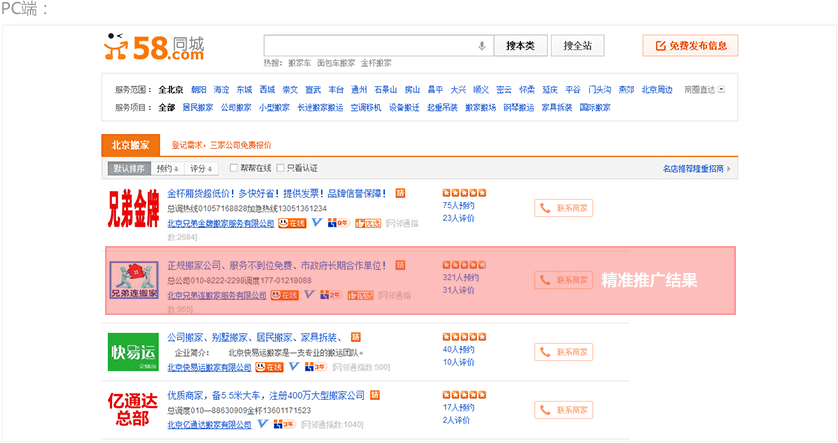The height and width of the screenshot is (443, 838).
Task: Sort by 评分 descending
Action: coord(201,168)
